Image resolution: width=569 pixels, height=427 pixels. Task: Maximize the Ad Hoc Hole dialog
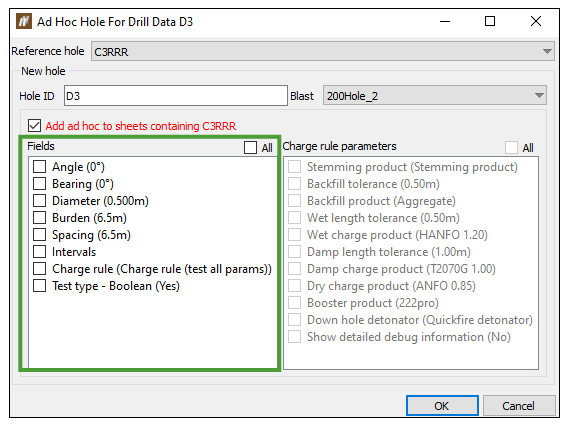point(490,21)
